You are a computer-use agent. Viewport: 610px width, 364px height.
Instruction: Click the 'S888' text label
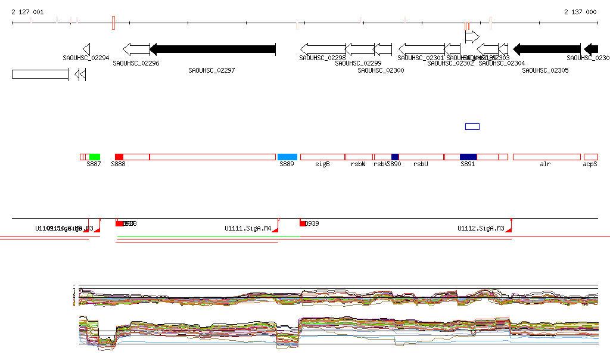point(119,164)
